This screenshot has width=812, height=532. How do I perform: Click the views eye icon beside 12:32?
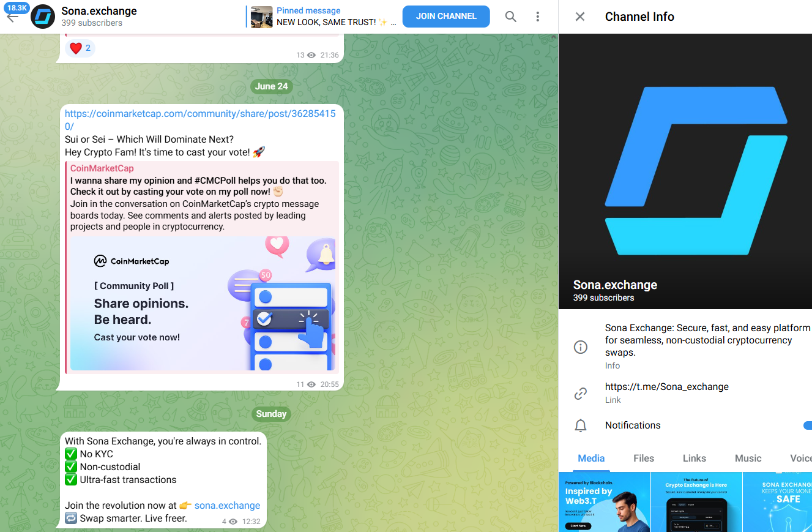click(x=233, y=522)
